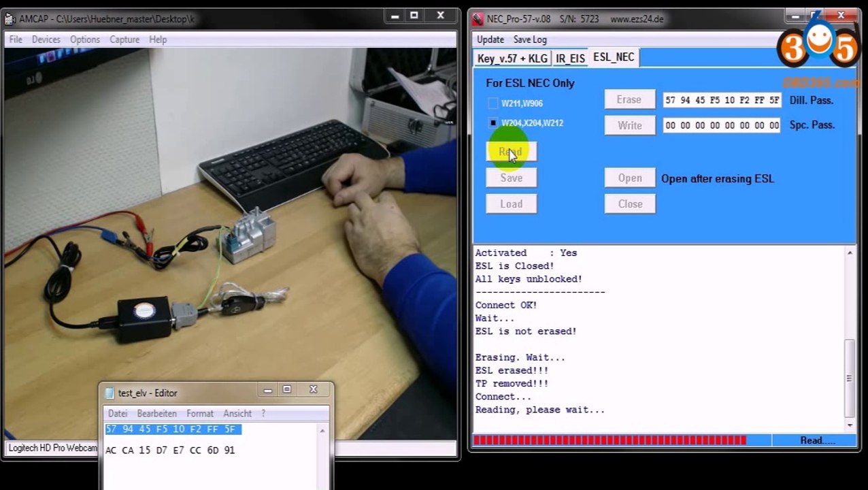Toggle the W204,X204,W212 checkbox
Image resolution: width=868 pixels, height=490 pixels.
pyautogui.click(x=493, y=123)
